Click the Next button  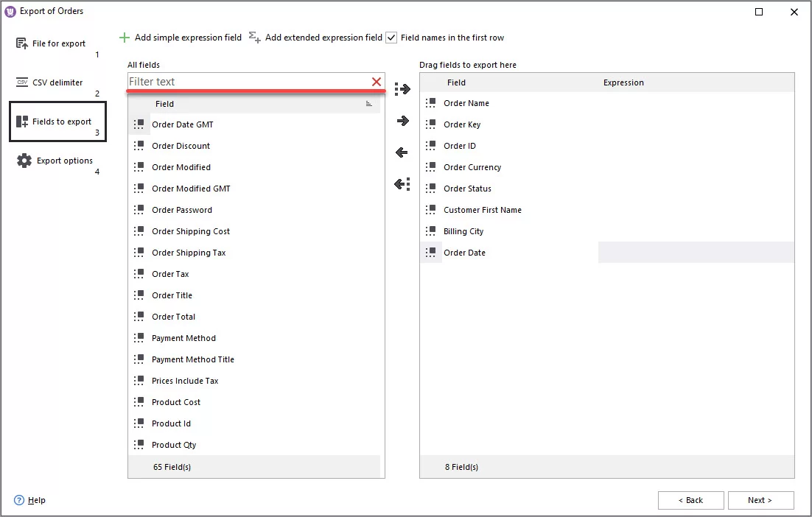[x=761, y=500]
